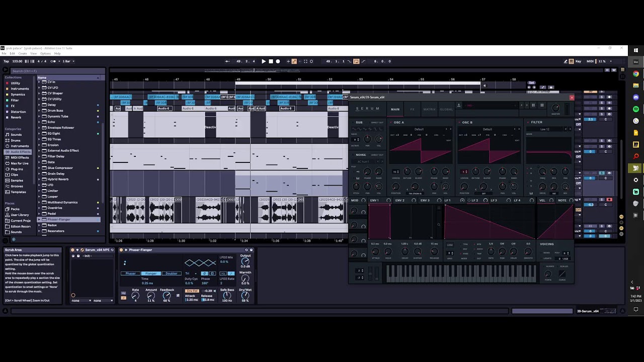Arm the Arrangement Record button
This screenshot has width=644, height=362.
pos(278,61)
